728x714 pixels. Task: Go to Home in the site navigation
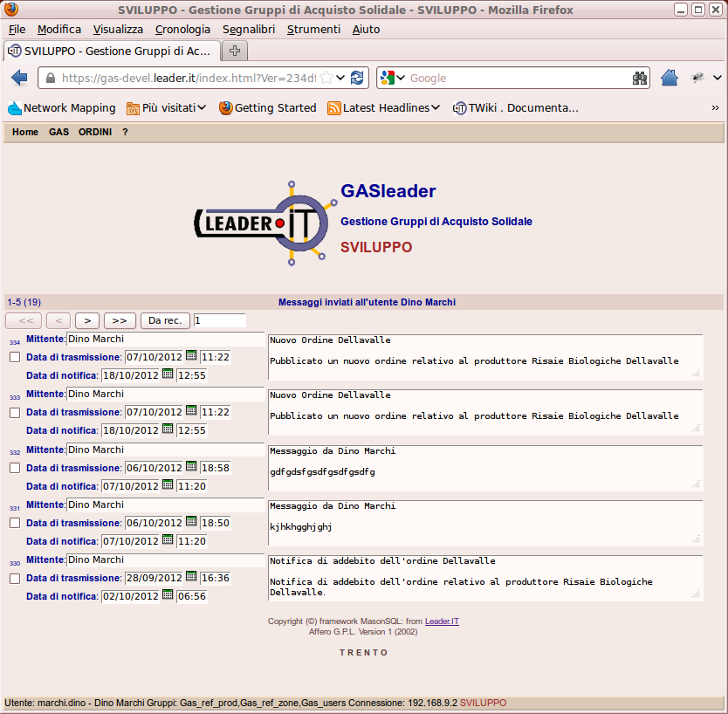tap(25, 132)
